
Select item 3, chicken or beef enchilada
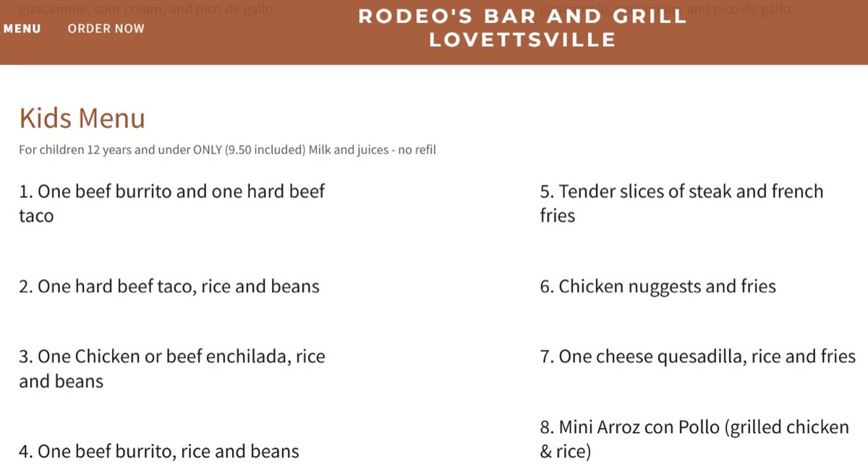pyautogui.click(x=172, y=368)
